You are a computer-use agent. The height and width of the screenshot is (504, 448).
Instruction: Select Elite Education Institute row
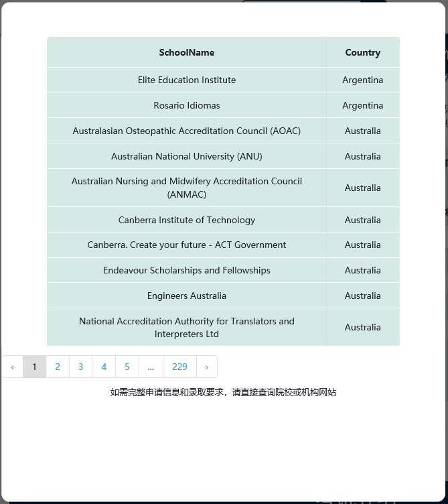pos(223,80)
